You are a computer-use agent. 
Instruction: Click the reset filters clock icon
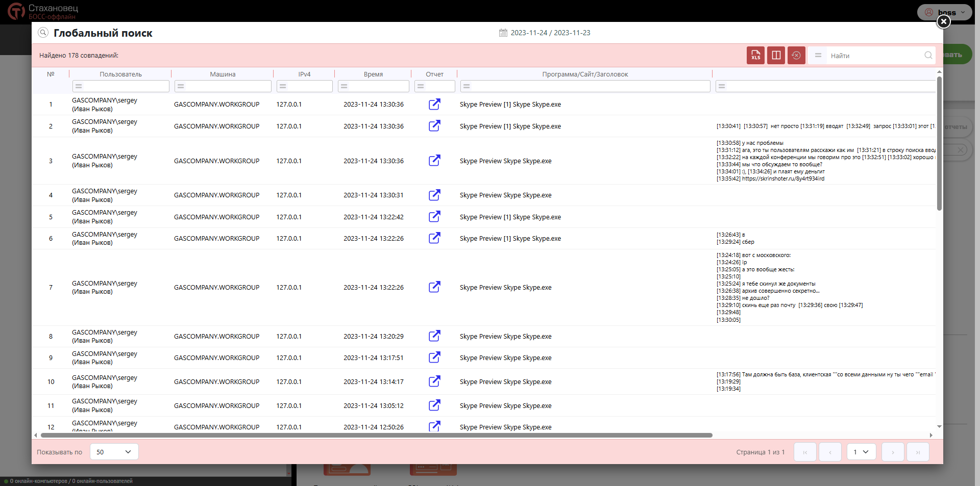point(796,56)
